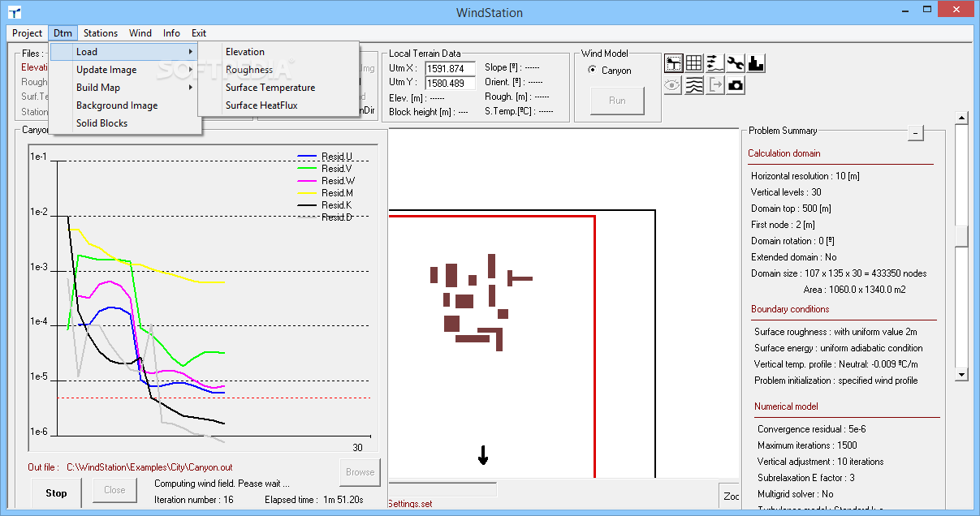Viewport: 980px width, 516px height.
Task: Click the Boundary conditions heading
Action: pyautogui.click(x=790, y=309)
